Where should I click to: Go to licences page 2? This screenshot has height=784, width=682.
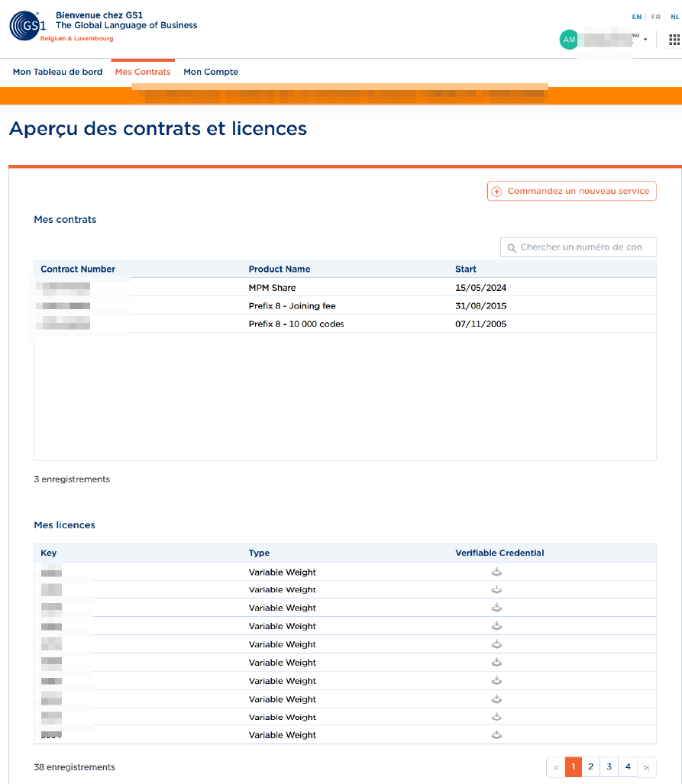(x=591, y=767)
